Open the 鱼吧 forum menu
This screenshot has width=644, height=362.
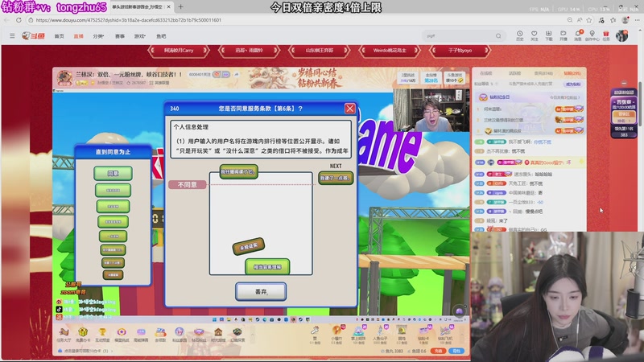pos(161,36)
